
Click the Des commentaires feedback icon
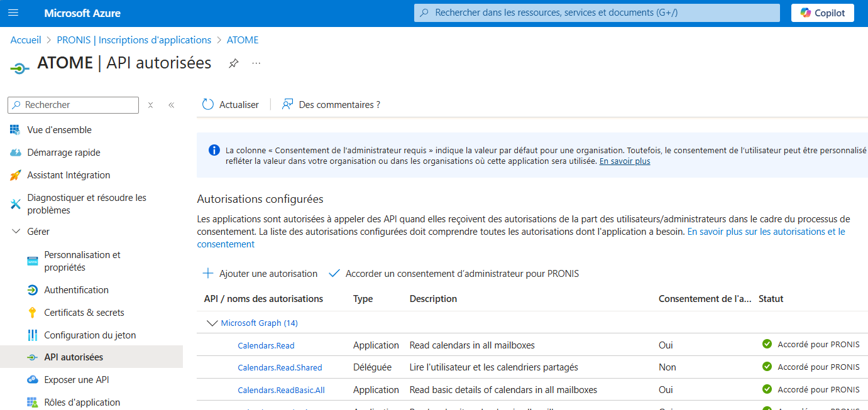287,104
